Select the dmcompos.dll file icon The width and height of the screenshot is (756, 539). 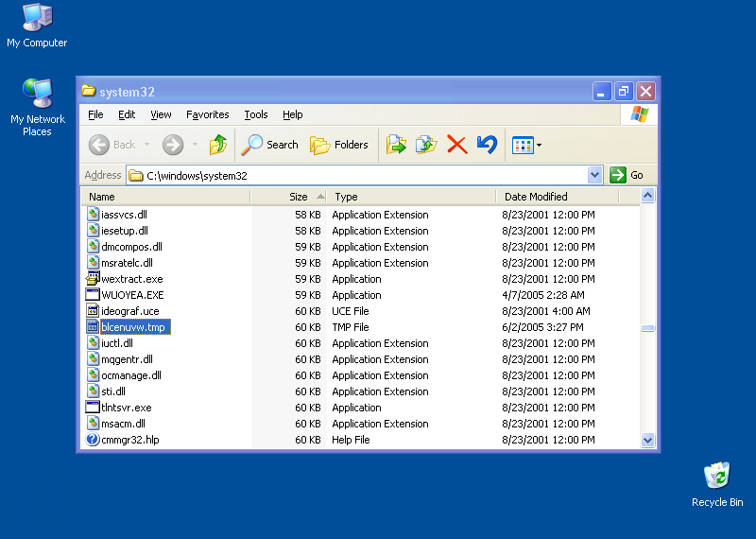click(x=93, y=246)
